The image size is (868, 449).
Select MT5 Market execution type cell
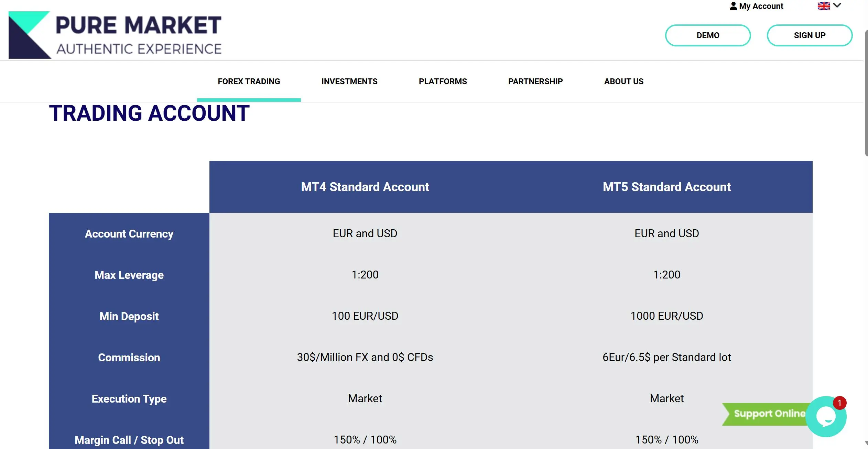point(666,398)
